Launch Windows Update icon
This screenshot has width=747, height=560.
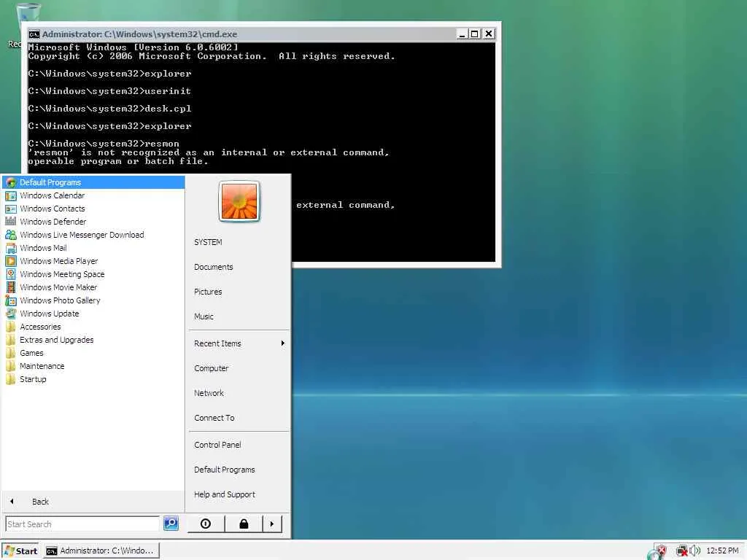10,314
